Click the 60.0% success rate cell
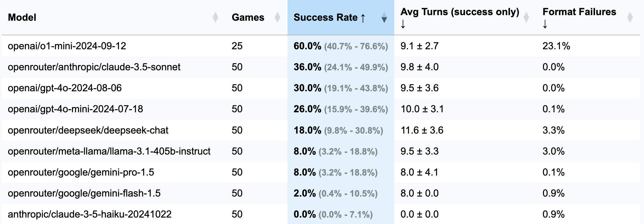 tap(307, 46)
